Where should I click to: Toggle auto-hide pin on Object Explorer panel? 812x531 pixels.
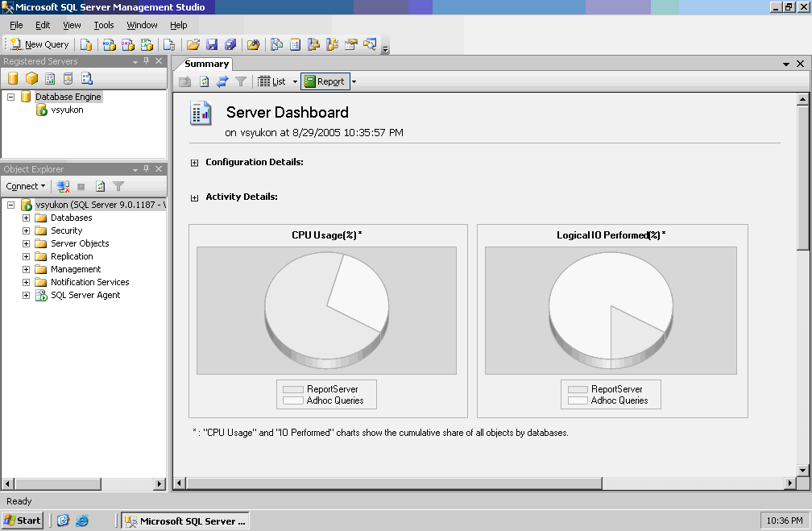(x=146, y=169)
